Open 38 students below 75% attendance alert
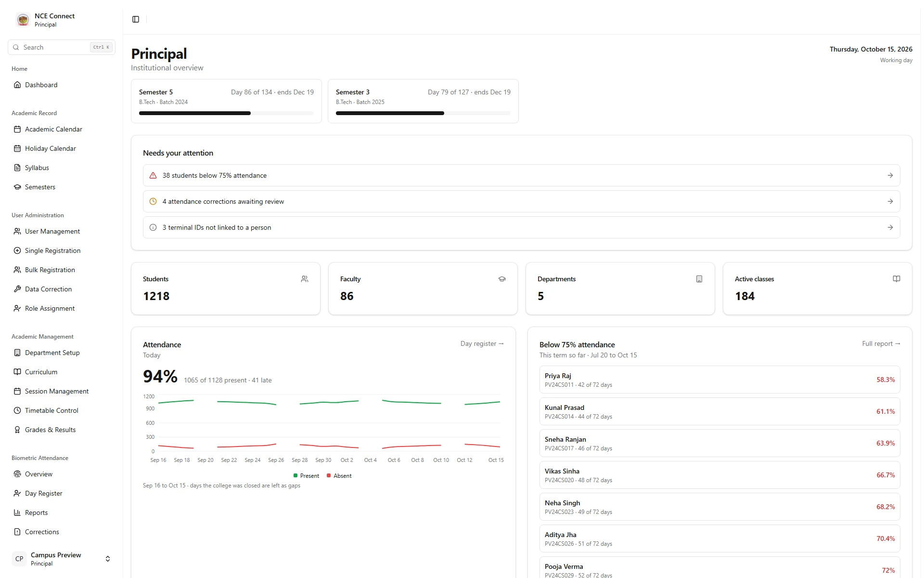 (521, 175)
